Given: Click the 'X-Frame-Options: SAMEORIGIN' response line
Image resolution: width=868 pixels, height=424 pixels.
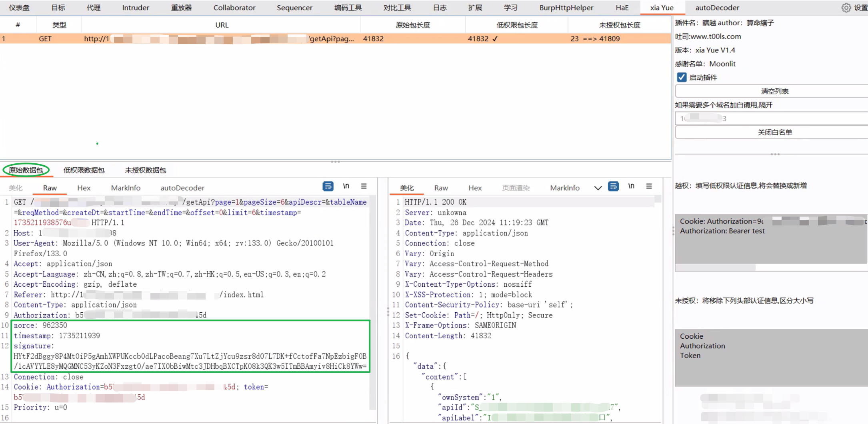Looking at the screenshot, I should [460, 325].
